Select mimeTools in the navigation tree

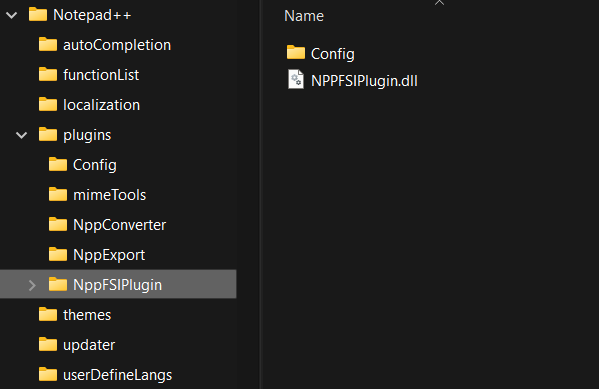(x=110, y=195)
